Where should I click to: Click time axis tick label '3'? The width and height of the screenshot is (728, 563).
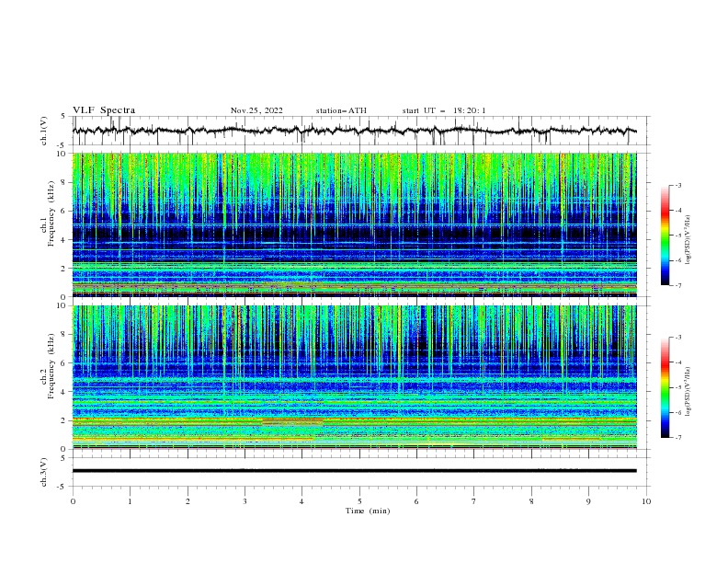point(245,501)
